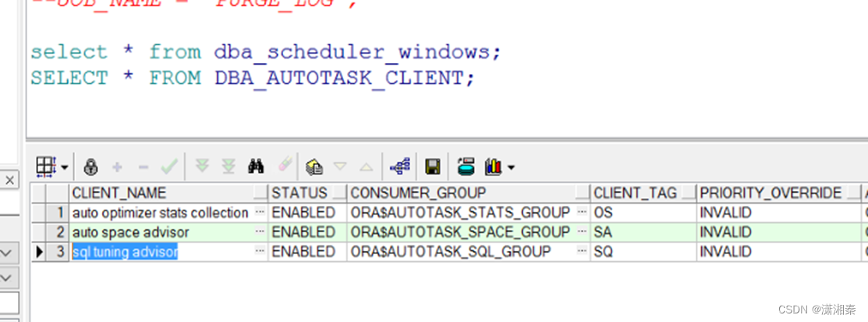Clear the record with the eraser icon
This screenshot has height=322, width=868.
pyautogui.click(x=284, y=165)
